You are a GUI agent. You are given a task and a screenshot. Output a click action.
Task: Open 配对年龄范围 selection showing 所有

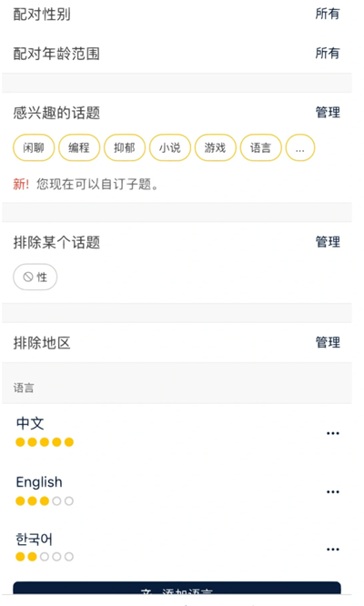click(x=177, y=54)
